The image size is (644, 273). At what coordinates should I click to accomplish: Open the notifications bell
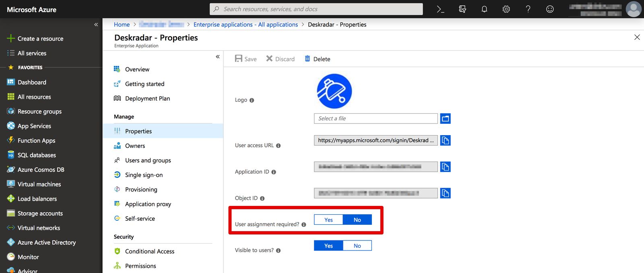click(484, 9)
